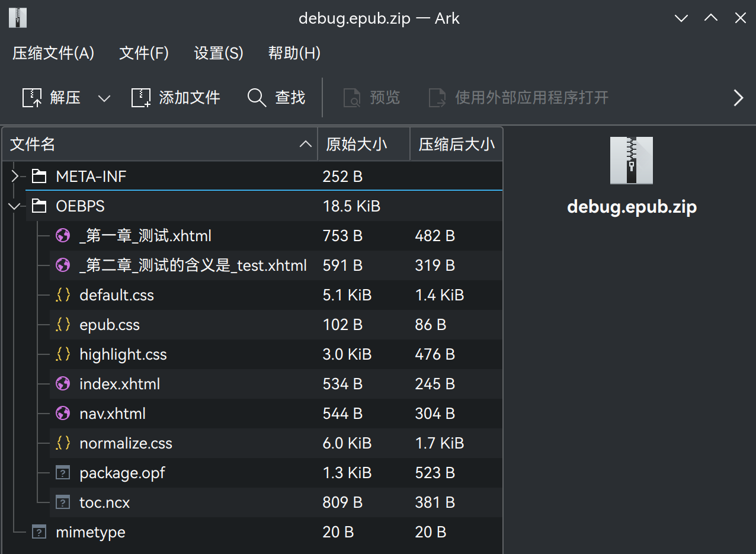Click the question-mark icon of package.opf
This screenshot has width=756, height=554.
62,472
